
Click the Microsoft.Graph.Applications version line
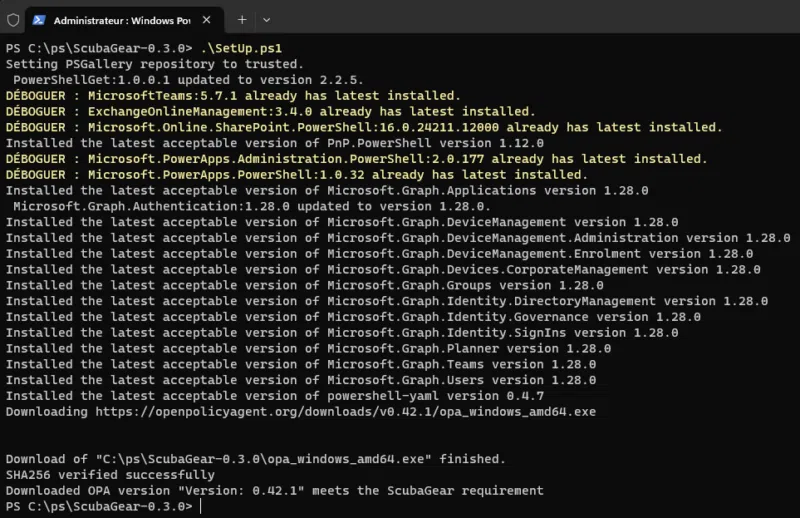[327, 191]
